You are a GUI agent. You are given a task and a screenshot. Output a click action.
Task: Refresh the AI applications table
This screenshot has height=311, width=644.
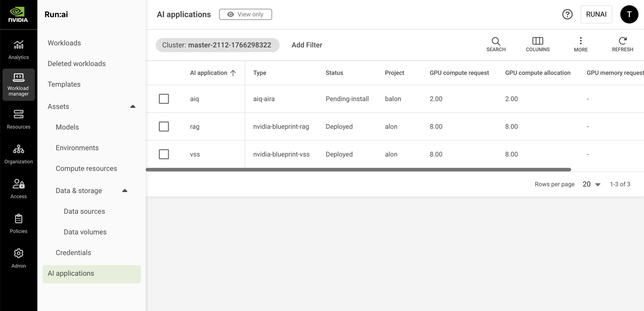622,41
